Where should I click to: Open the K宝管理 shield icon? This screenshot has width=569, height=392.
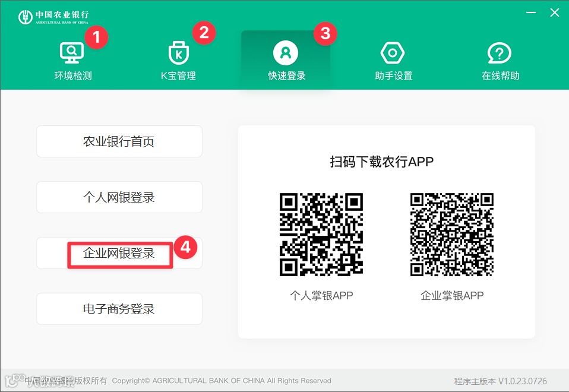pos(179,53)
